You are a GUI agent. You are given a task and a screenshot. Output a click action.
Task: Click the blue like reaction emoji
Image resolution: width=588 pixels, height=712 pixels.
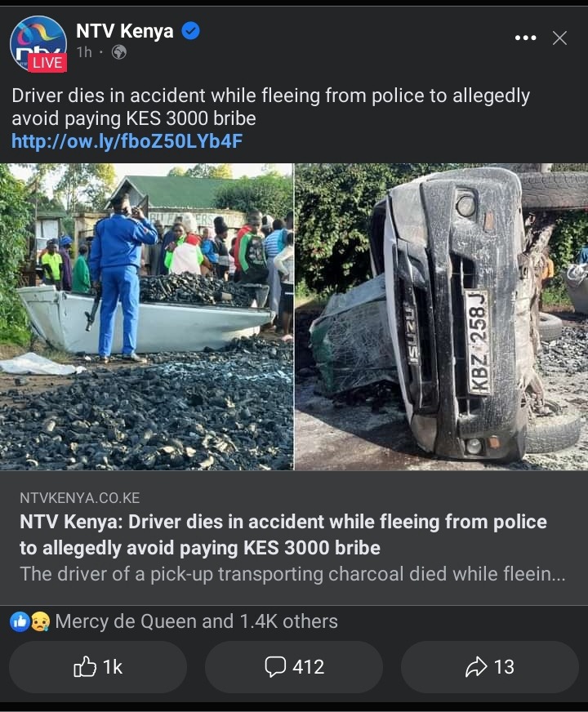(20, 621)
